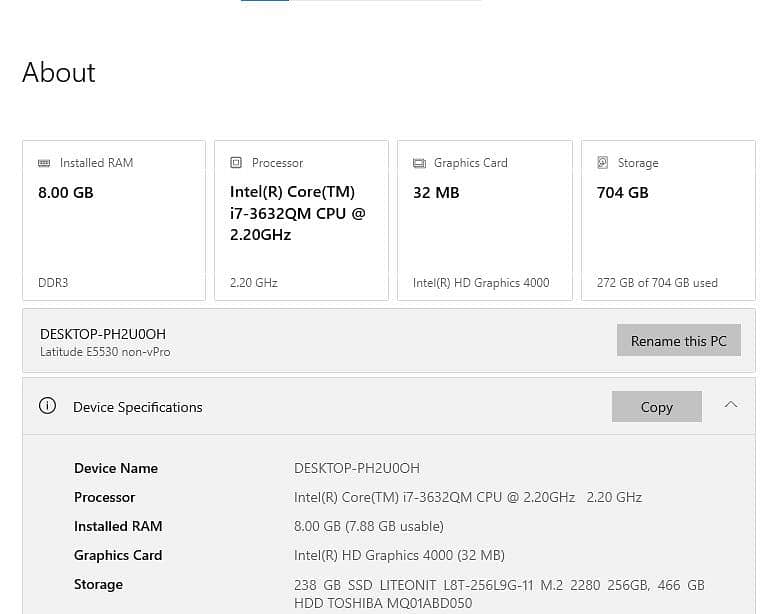Click the 32 MB graphics memory value

click(x=436, y=193)
